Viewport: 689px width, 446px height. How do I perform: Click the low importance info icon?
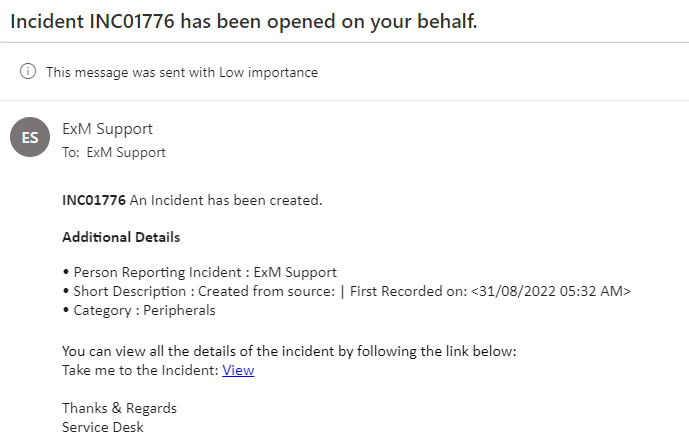click(x=28, y=71)
